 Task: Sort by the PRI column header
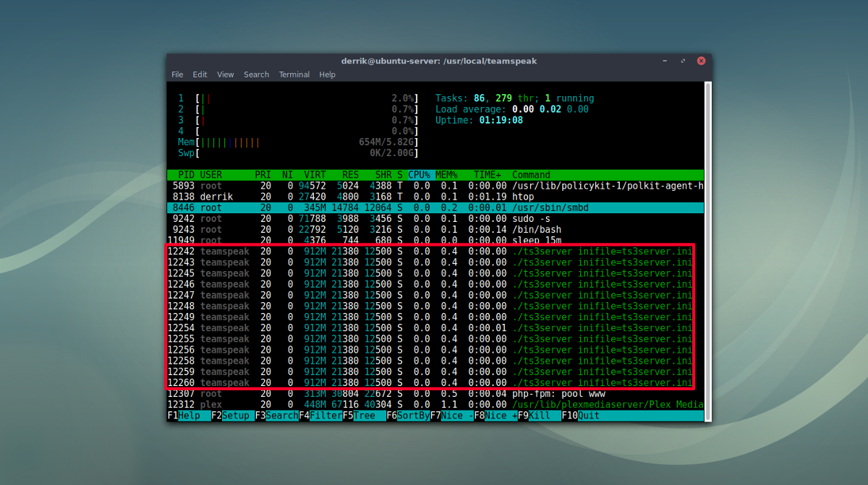[x=263, y=175]
